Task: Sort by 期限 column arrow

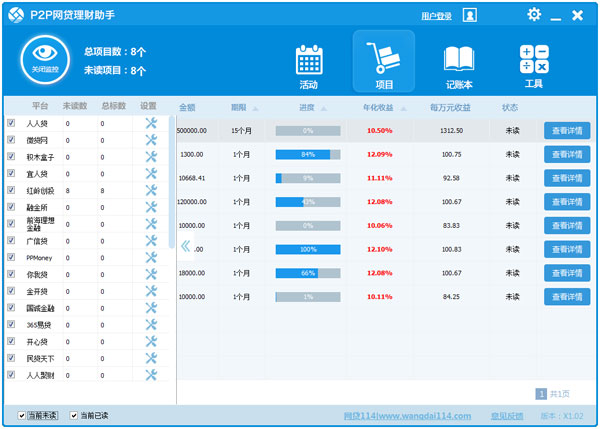Action: pyautogui.click(x=255, y=108)
